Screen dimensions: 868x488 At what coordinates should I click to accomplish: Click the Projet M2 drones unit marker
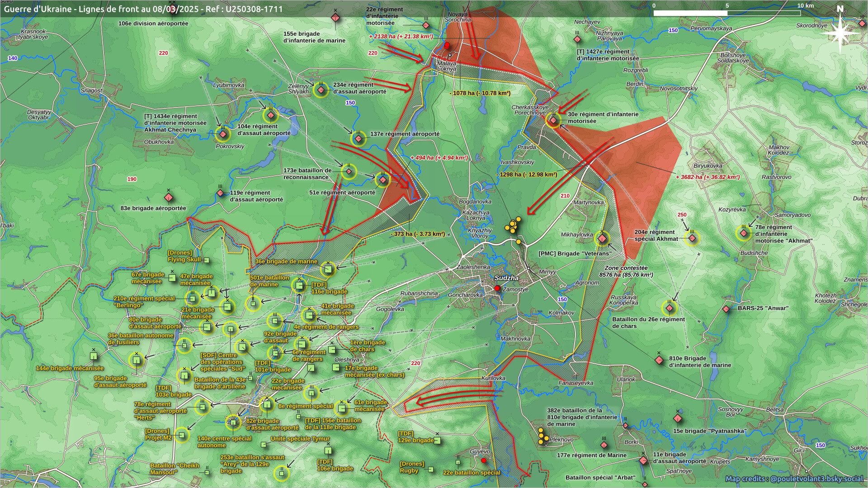coord(182,435)
